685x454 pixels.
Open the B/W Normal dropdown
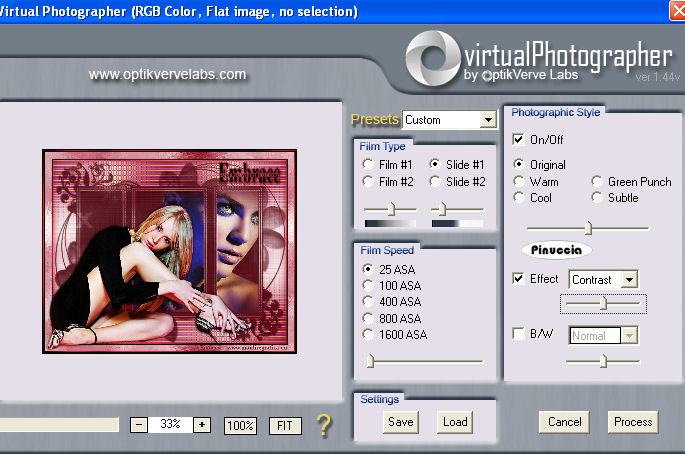click(x=629, y=336)
